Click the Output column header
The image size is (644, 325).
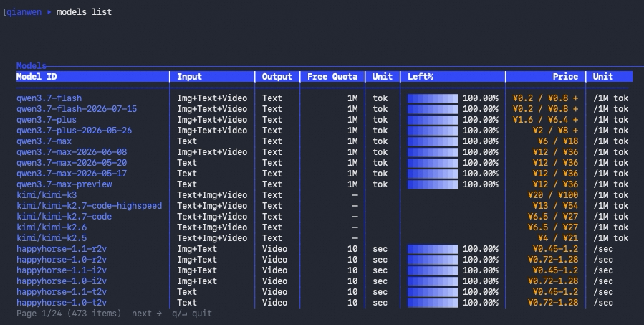(277, 77)
